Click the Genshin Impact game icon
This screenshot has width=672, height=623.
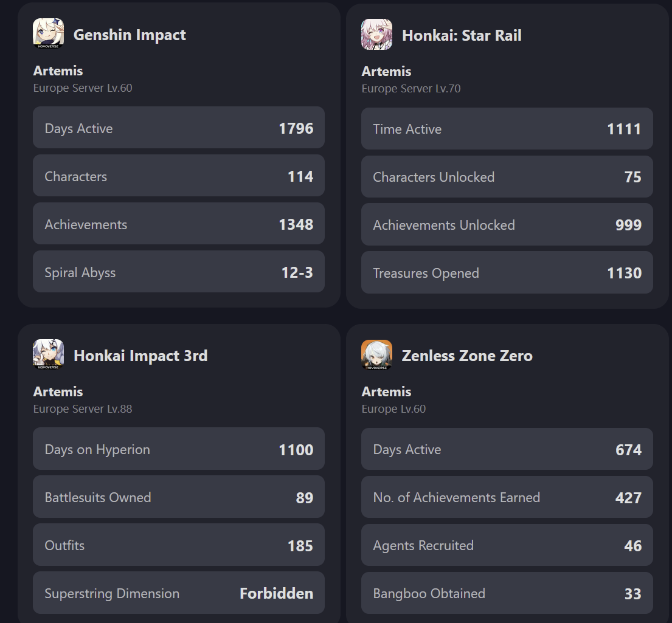[x=49, y=33]
